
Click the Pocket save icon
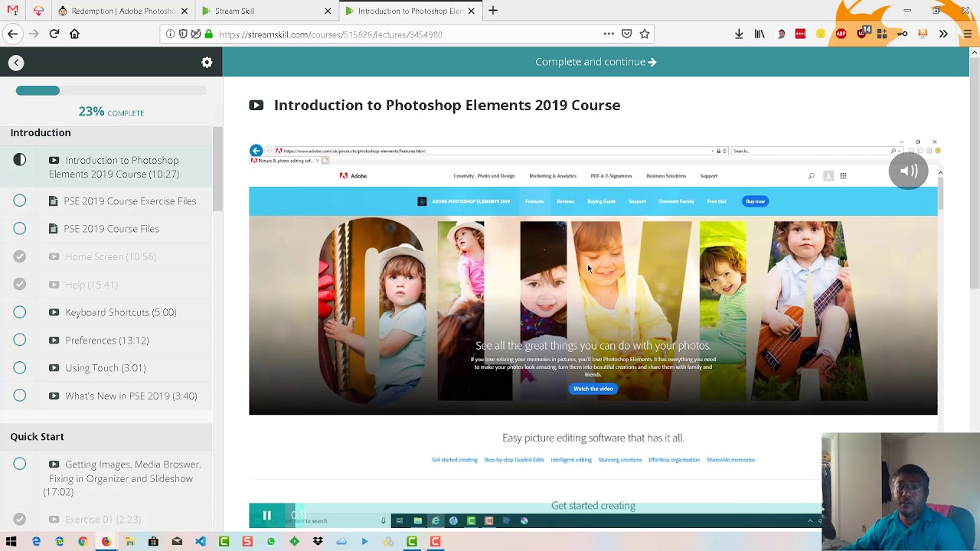(x=626, y=34)
